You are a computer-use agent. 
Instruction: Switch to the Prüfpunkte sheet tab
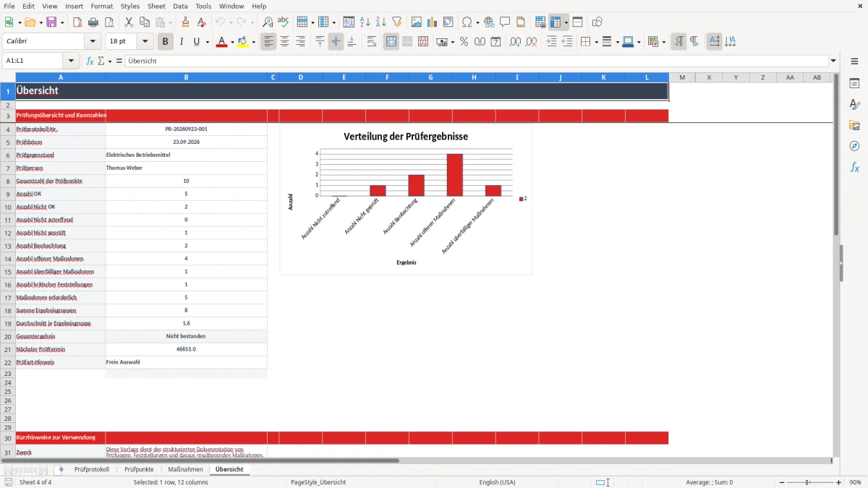click(x=139, y=469)
